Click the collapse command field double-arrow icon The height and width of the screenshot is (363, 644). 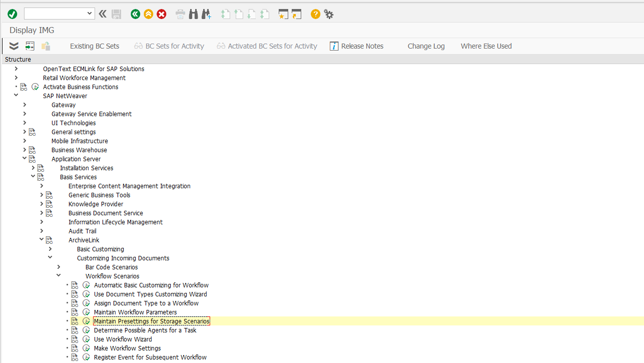pos(103,14)
